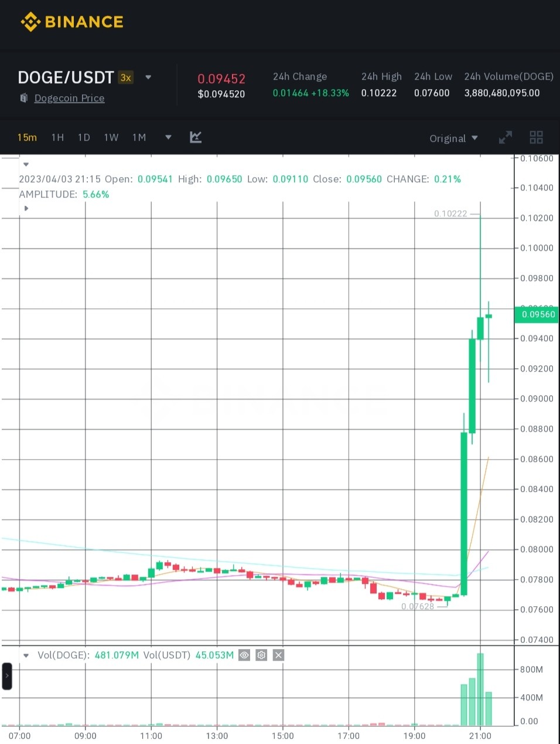This screenshot has height=744, width=560.
Task: Open the multi-chart grid layout icon
Action: point(536,138)
